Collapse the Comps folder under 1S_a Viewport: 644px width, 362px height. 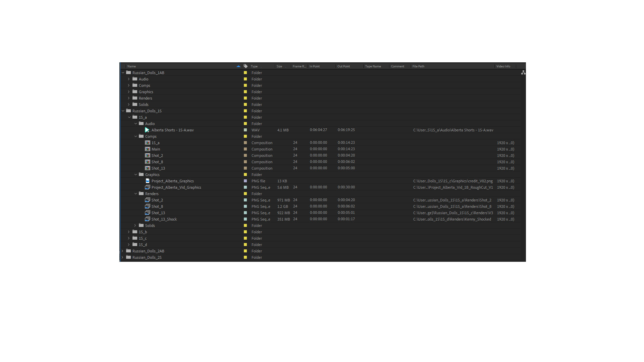[x=136, y=136]
